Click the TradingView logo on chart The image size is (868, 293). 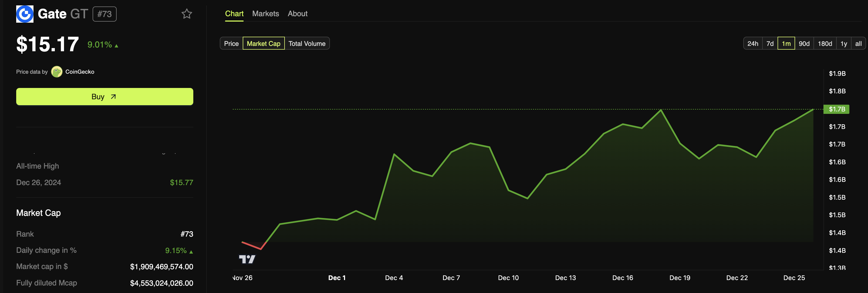click(x=247, y=259)
